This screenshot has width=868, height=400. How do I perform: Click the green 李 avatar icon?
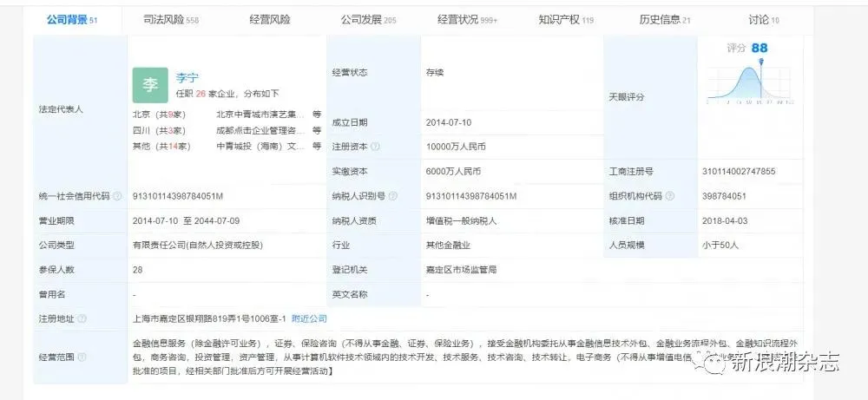coord(150,85)
